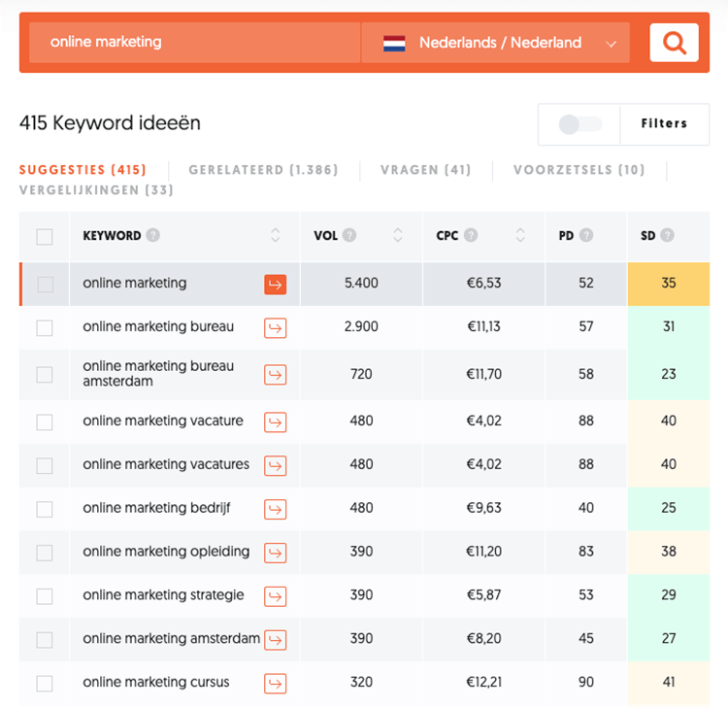Viewport: 728px width, 708px height.
Task: Click yellow SD score 35 cell
Action: pyautogui.click(x=669, y=284)
